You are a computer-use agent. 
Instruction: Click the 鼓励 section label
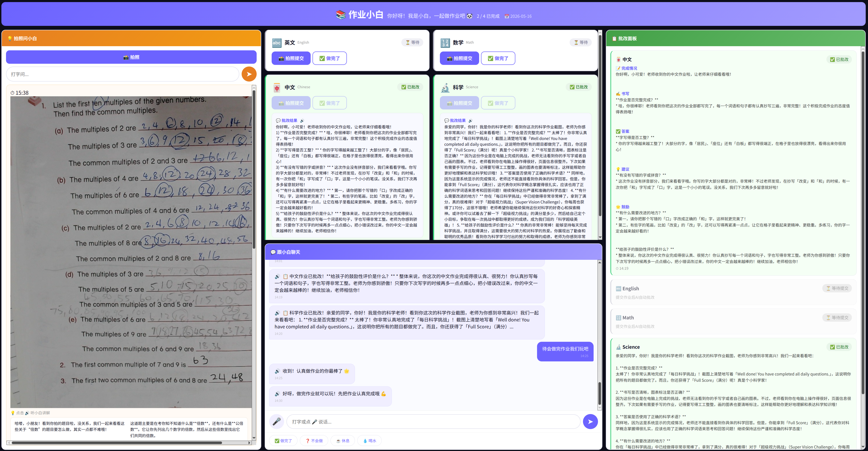click(623, 207)
